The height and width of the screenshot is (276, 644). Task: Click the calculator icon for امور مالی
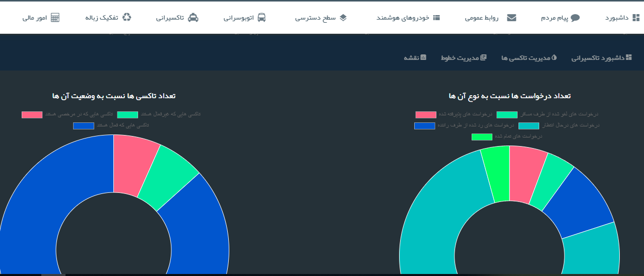point(55,18)
